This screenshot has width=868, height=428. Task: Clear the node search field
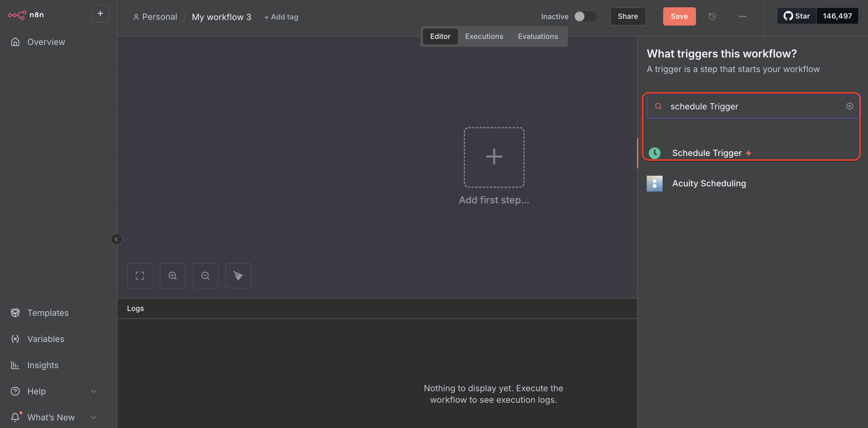click(x=849, y=106)
